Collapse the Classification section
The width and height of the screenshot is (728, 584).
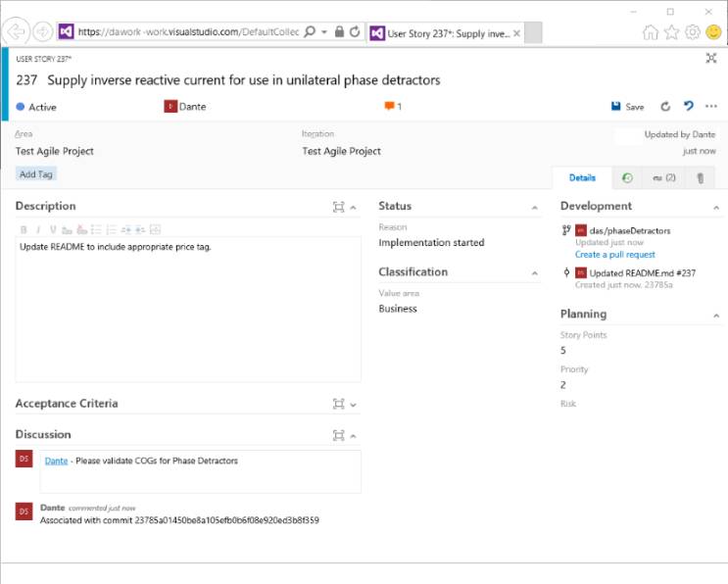coord(535,273)
